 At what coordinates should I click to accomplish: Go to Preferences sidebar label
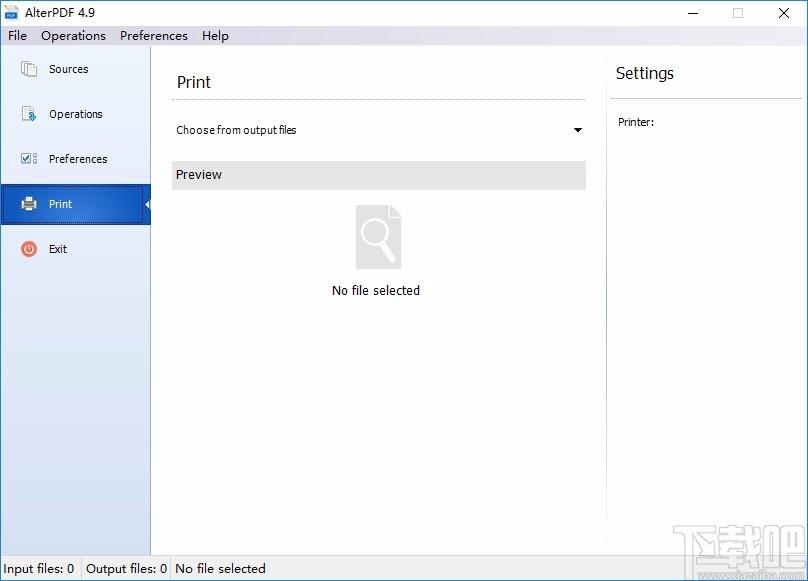point(78,159)
